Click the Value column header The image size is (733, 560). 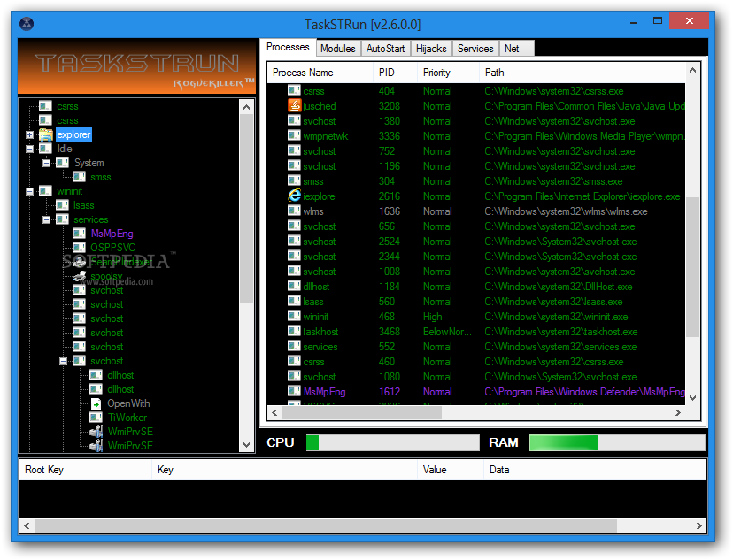(451, 470)
